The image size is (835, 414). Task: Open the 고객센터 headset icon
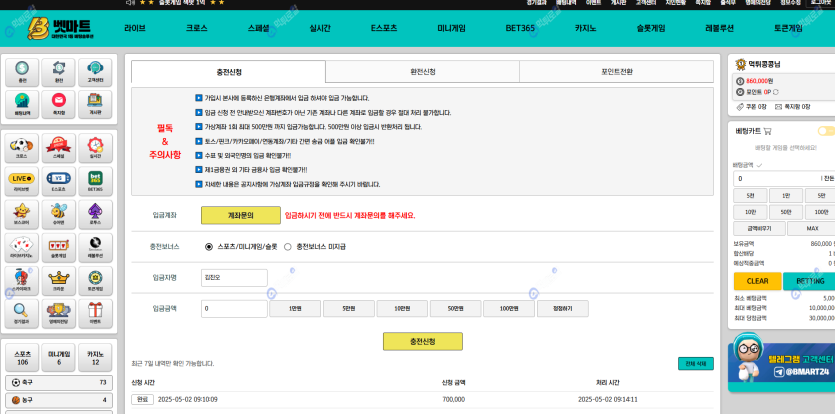point(95,72)
